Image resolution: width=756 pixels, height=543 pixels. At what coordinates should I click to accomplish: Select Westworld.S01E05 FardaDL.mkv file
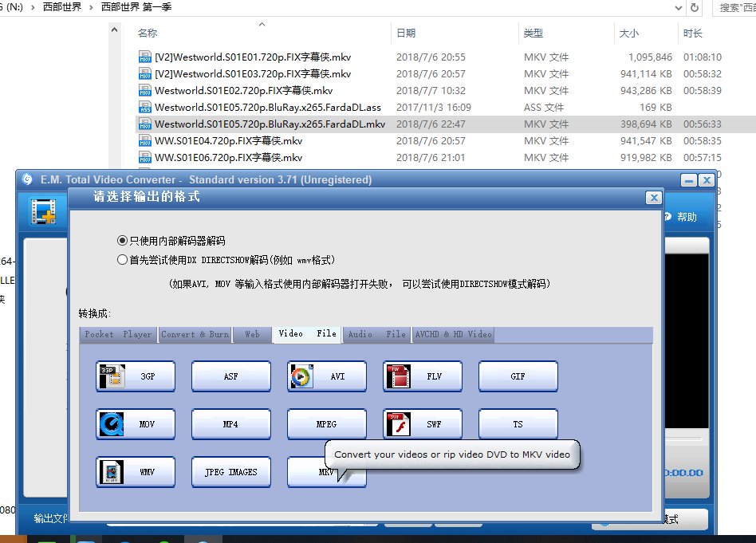click(270, 124)
